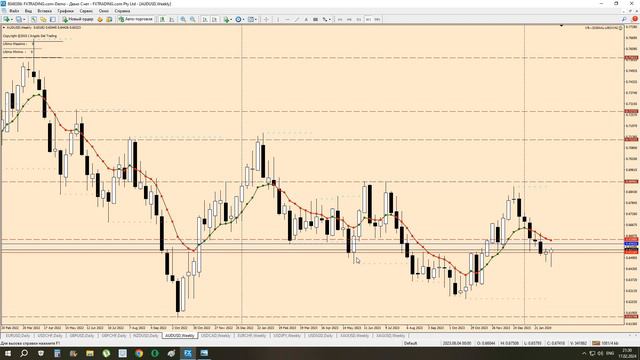This screenshot has height=360, width=640.
Task: Select the MN timeframe button
Action: (377, 19)
